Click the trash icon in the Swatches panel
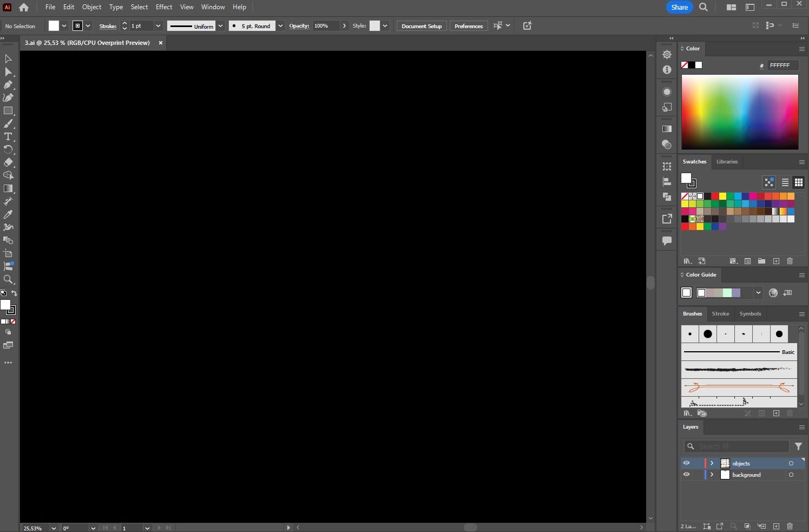The height and width of the screenshot is (532, 809). click(x=790, y=261)
